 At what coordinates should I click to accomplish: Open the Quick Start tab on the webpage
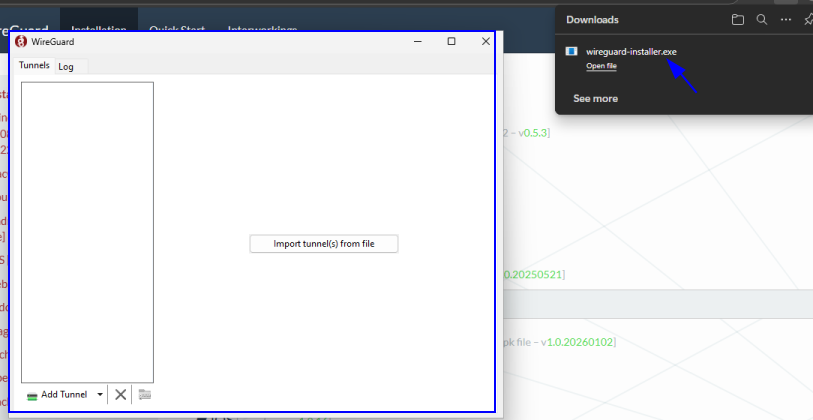click(x=177, y=29)
